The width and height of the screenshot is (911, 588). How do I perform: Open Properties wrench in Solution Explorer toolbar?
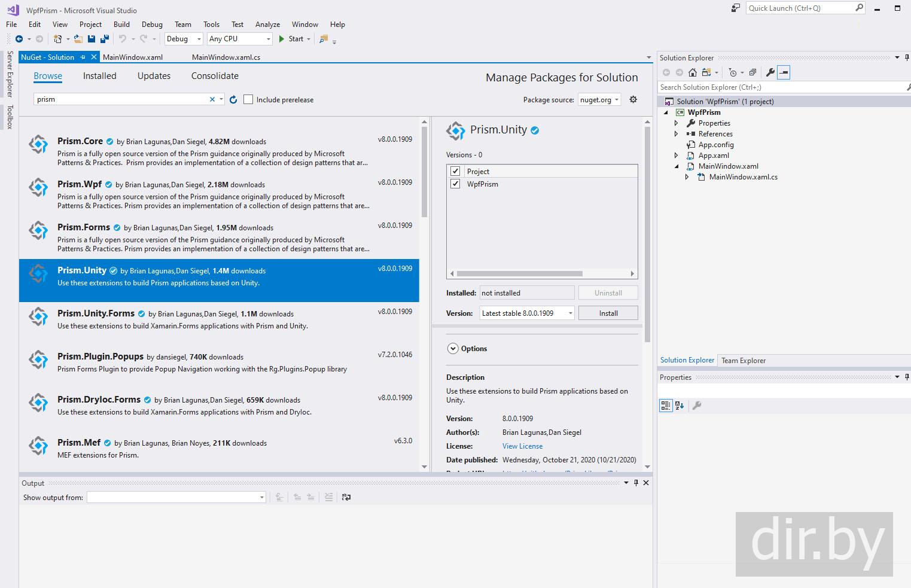[x=770, y=72]
